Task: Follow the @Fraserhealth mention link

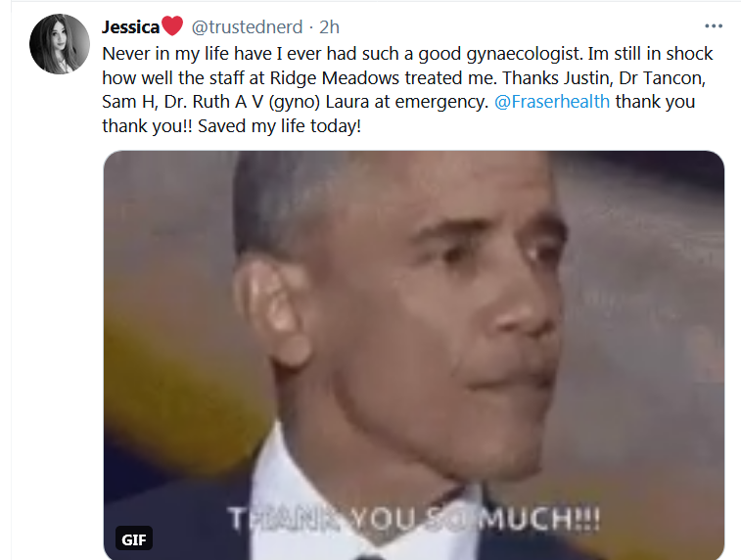Action: 552,102
